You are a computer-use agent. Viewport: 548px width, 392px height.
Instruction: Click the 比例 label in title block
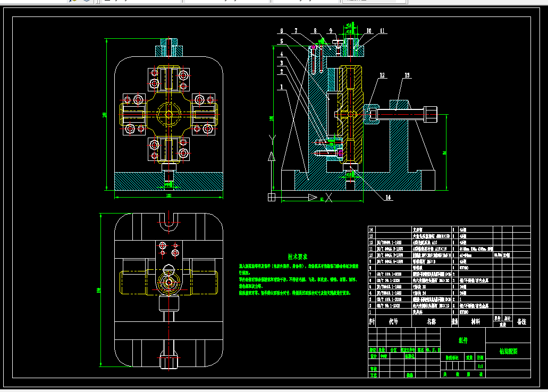tap(480, 357)
